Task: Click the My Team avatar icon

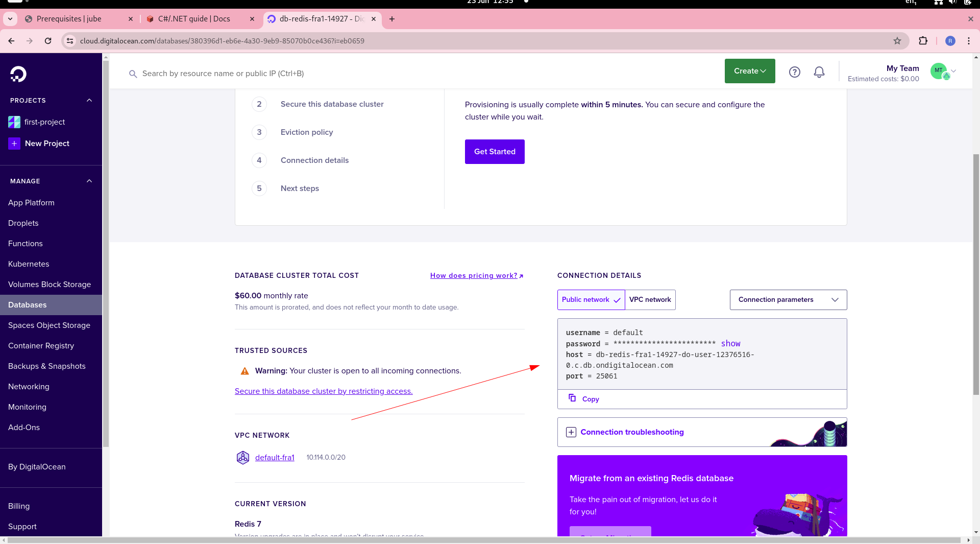Action: click(939, 71)
